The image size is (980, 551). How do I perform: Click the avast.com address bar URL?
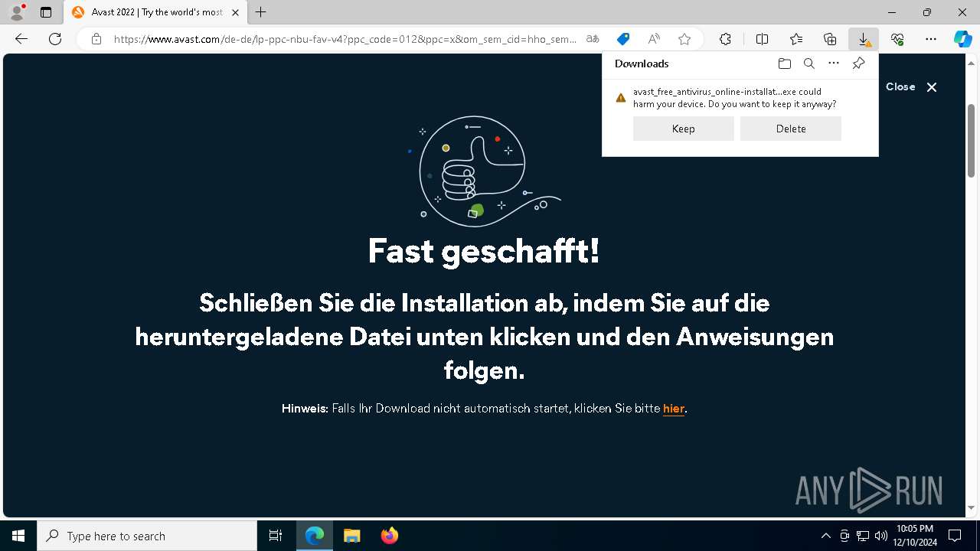345,39
